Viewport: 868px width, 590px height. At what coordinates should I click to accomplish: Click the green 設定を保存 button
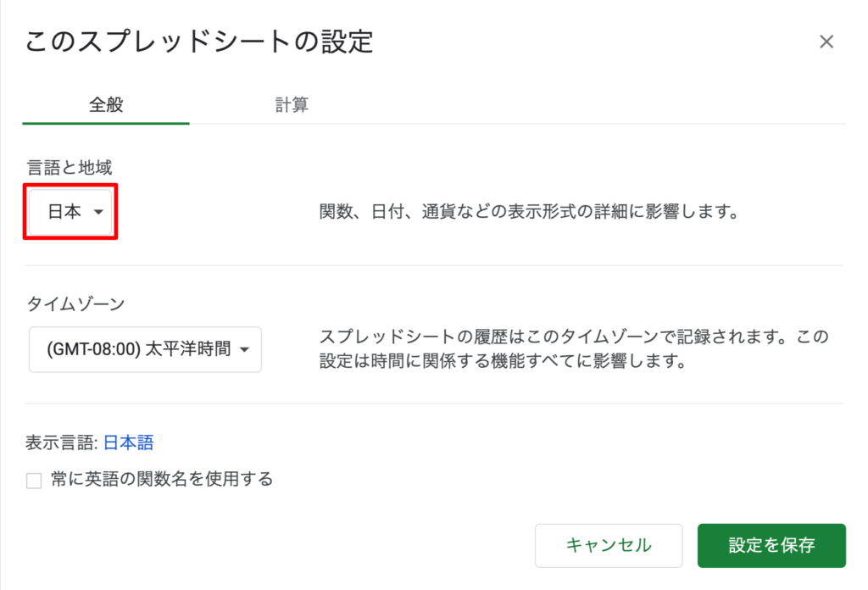click(x=771, y=545)
